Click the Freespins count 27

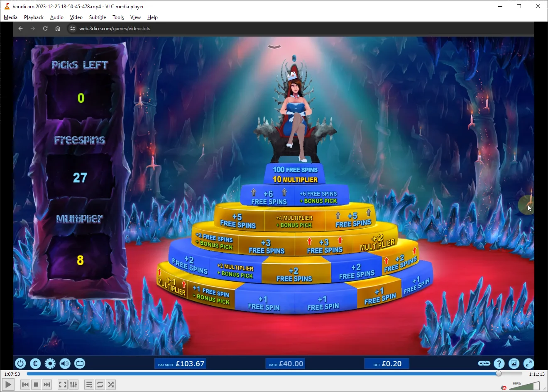80,178
